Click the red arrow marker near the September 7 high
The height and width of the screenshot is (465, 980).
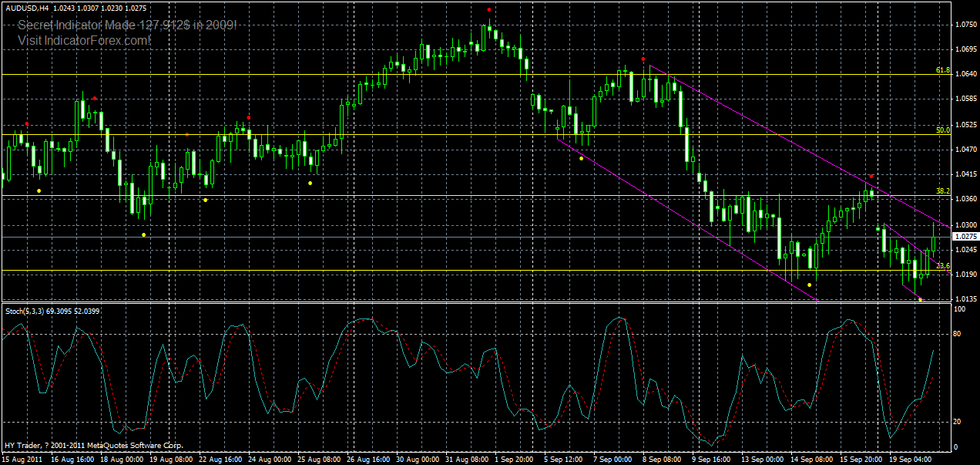(x=643, y=59)
